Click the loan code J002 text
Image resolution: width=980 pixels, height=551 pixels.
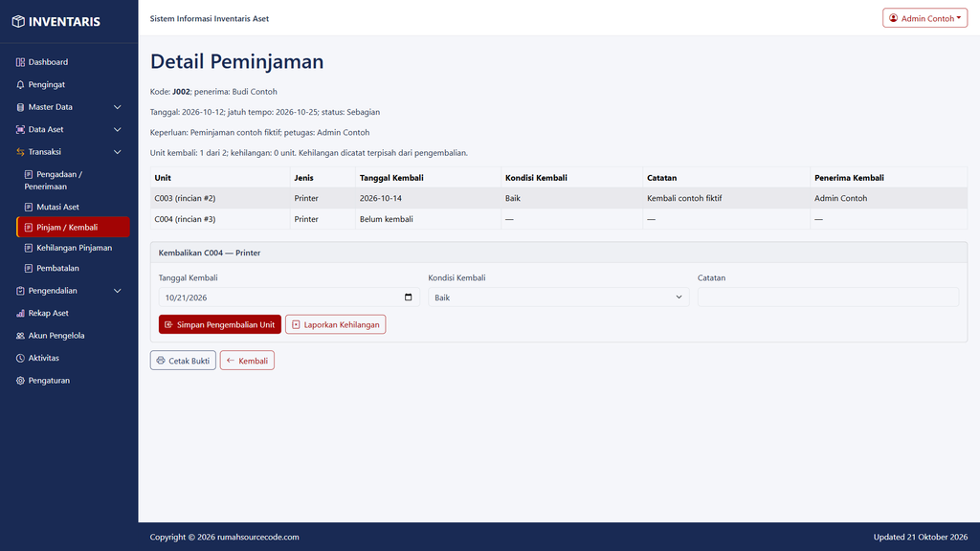(181, 92)
